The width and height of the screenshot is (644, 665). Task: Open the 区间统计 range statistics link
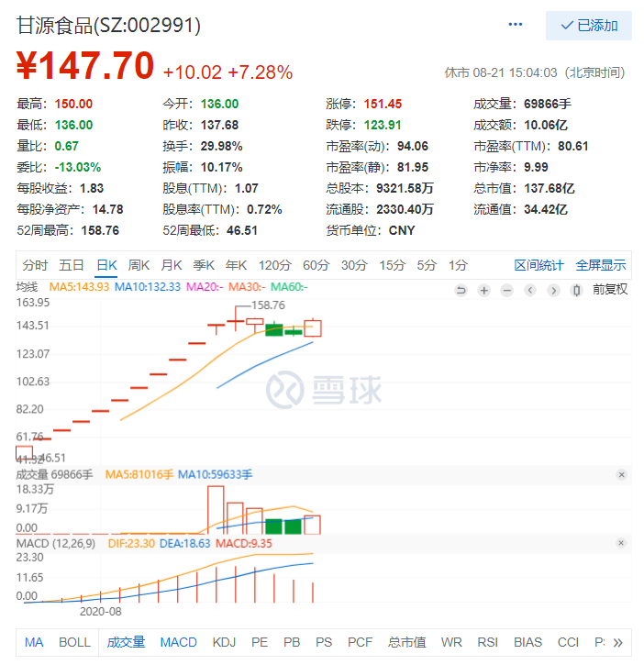click(x=539, y=265)
